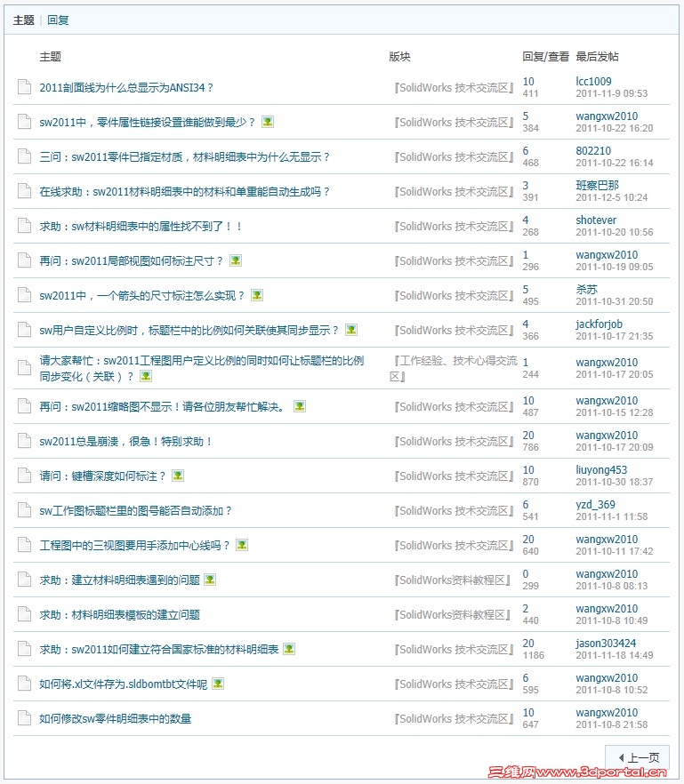This screenshot has height=784, width=684.
Task: Open thread 工程图中的三视图要用手添加中心线吗？
Action: [x=134, y=546]
